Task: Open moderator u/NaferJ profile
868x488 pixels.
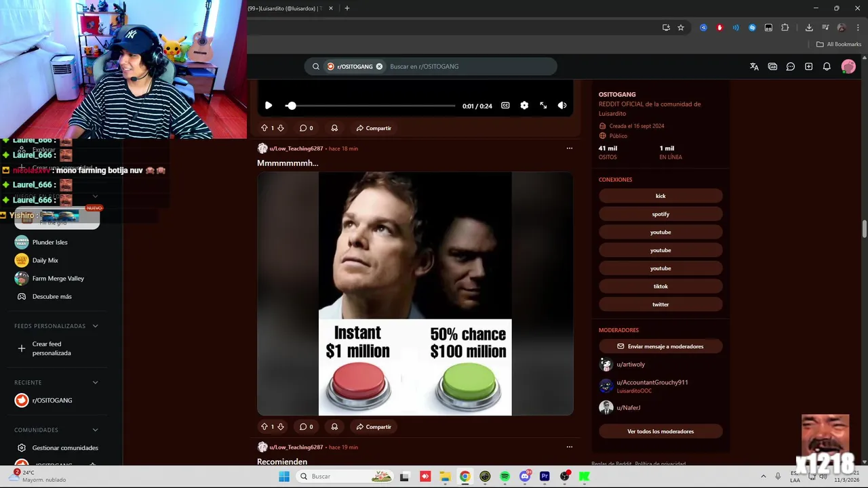Action: [628, 407]
